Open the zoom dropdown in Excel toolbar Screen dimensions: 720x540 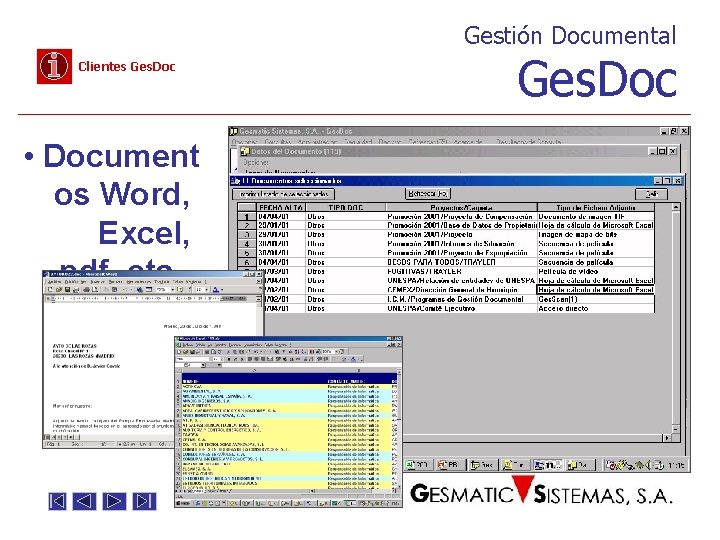[x=336, y=352]
